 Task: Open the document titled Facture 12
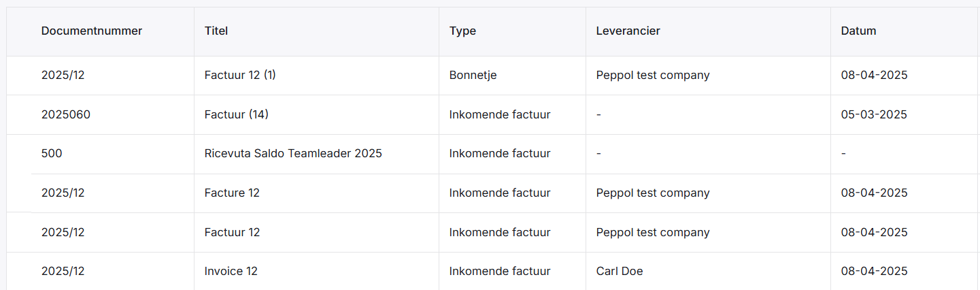click(232, 193)
